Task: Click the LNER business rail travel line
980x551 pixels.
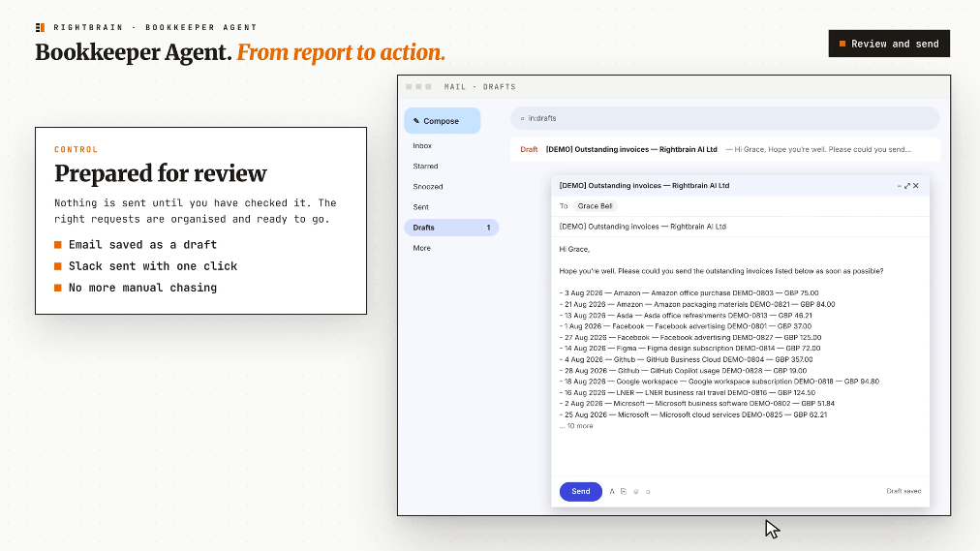Action: pos(687,393)
